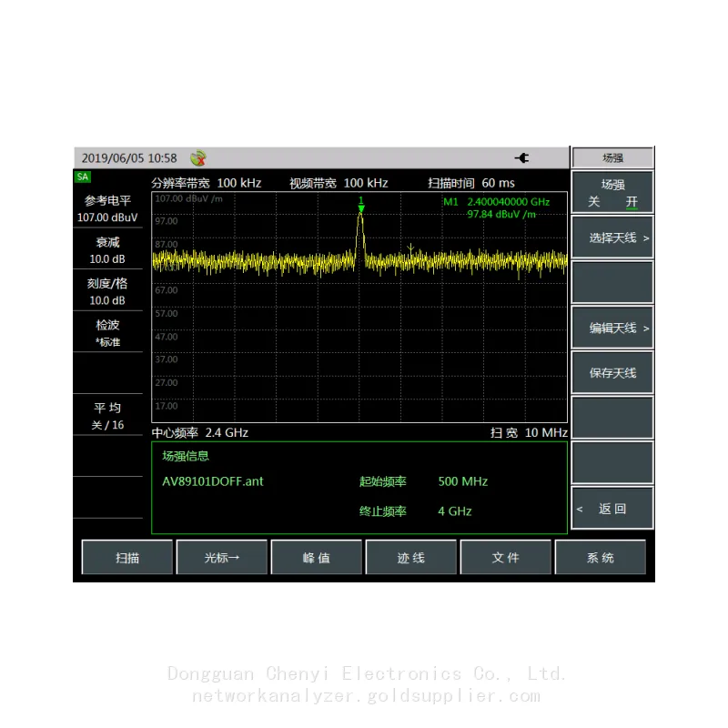Click the GPS status icon in top bar
The image size is (728, 728).
198,157
